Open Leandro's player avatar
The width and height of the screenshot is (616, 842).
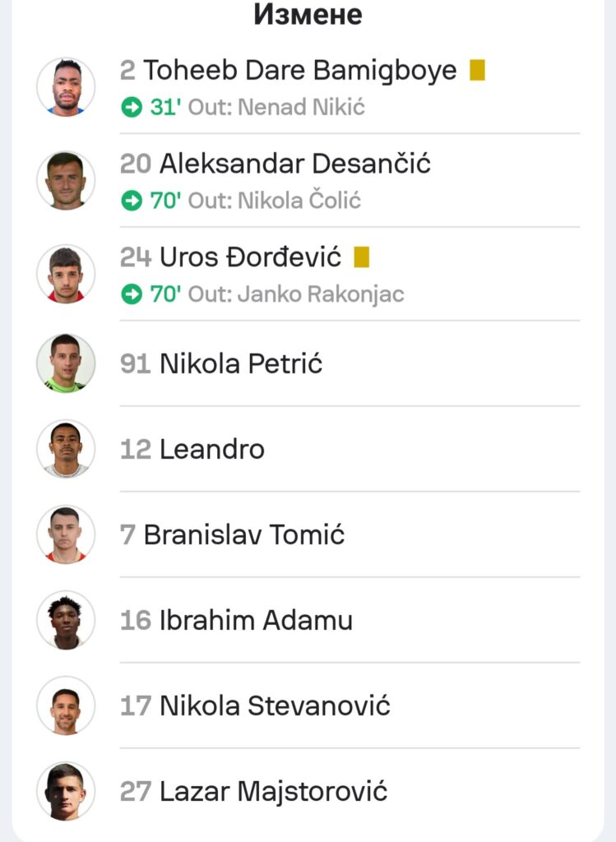pyautogui.click(x=66, y=449)
